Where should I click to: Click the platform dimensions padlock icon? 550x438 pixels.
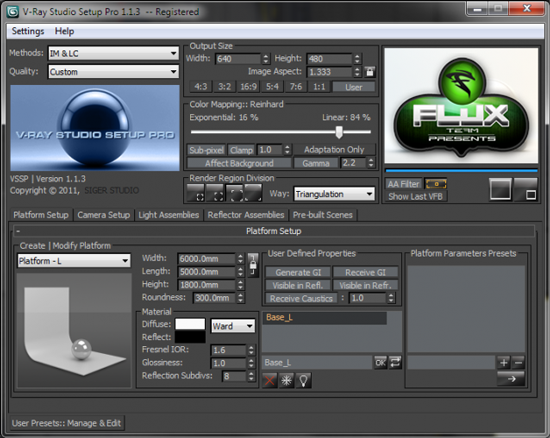point(253,265)
